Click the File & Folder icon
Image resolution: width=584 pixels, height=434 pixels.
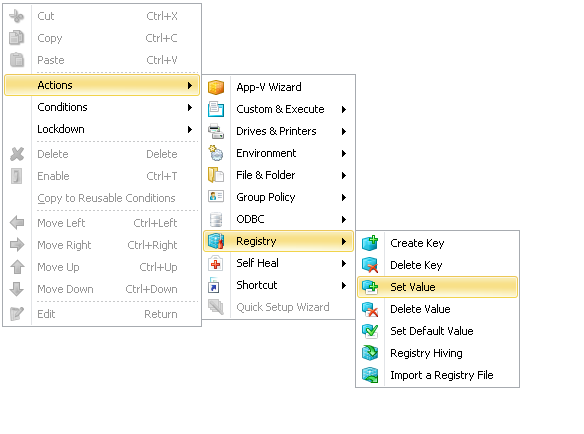click(x=216, y=175)
